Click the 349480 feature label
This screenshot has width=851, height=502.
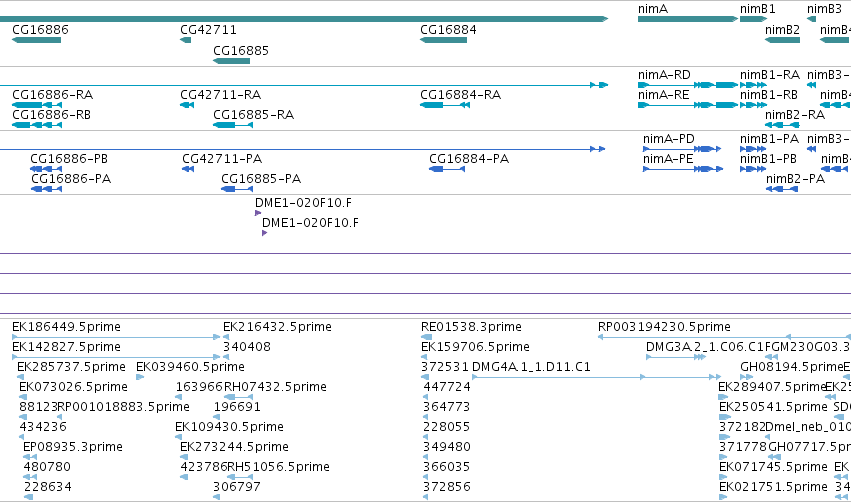(447, 447)
